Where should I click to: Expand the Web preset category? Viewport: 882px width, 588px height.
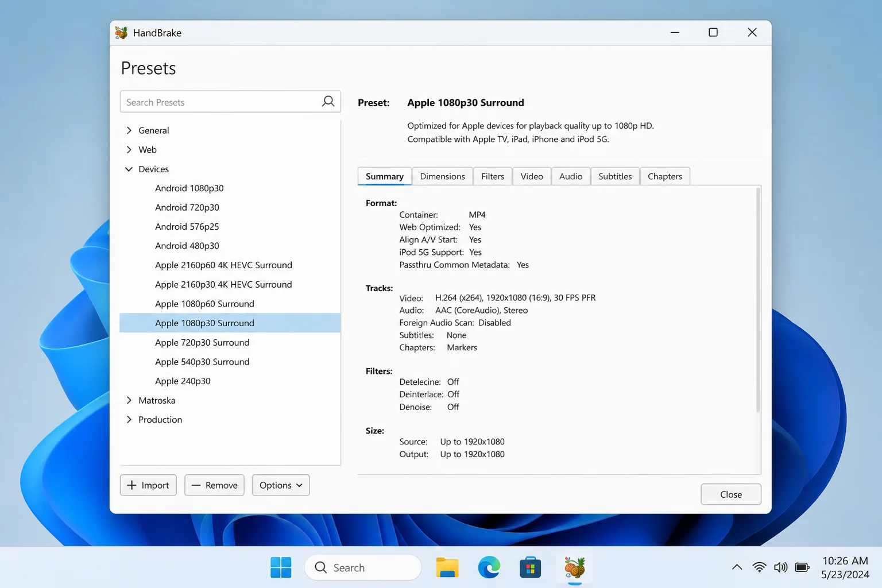[x=129, y=149]
